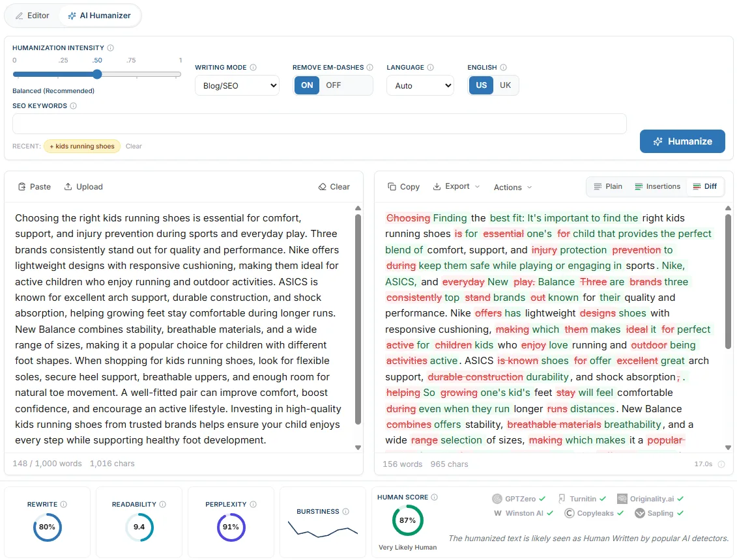737x560 pixels.
Task: Focus the SEO keywords input field
Action: pyautogui.click(x=319, y=124)
